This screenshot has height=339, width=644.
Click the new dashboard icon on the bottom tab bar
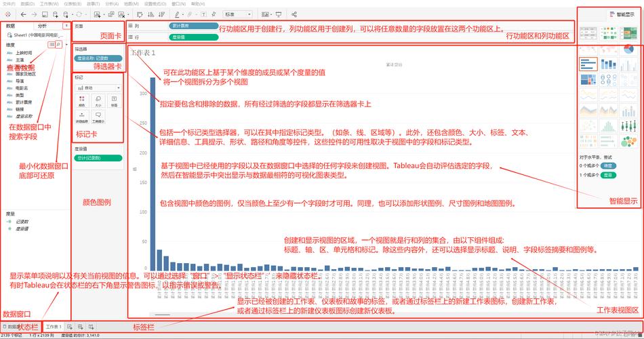tap(80, 327)
